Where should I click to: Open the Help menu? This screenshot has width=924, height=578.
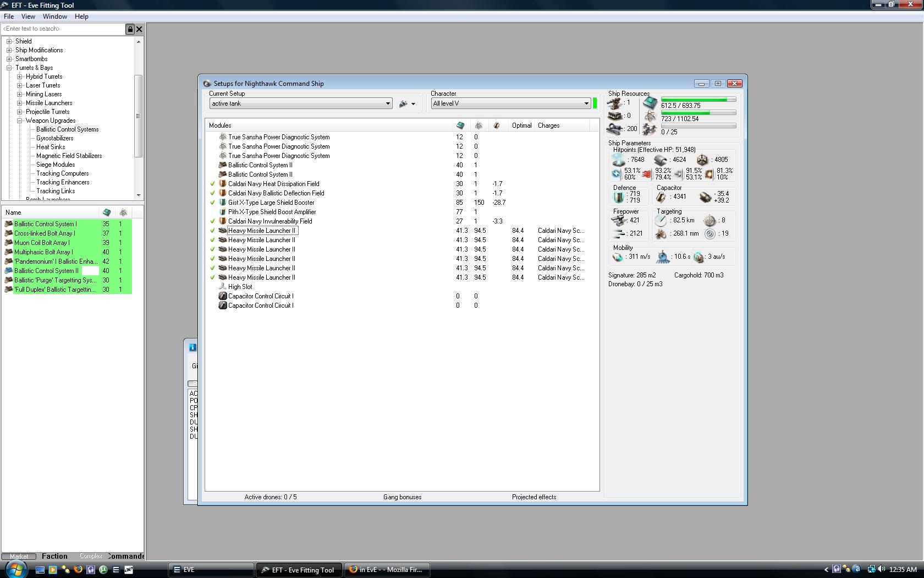pyautogui.click(x=81, y=17)
